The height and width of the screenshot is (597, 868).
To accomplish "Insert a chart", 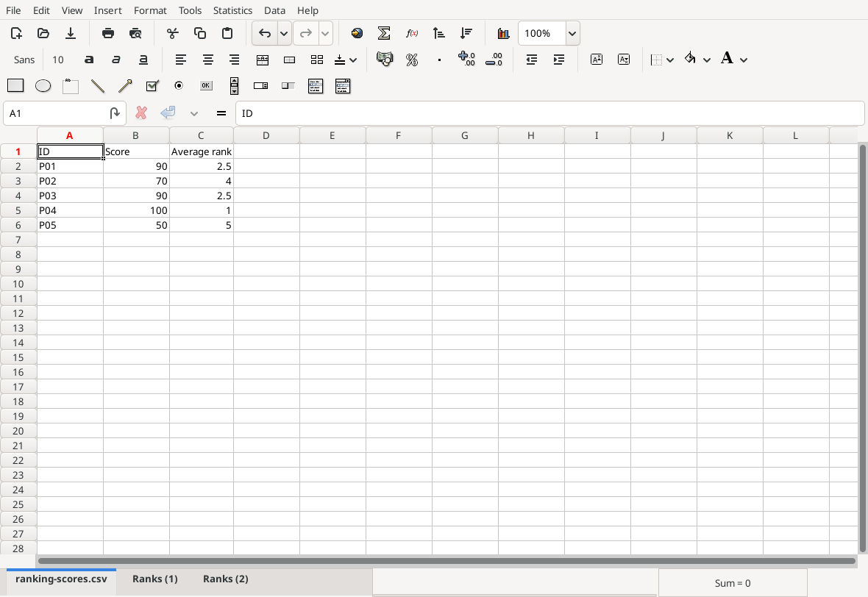I will click(503, 33).
